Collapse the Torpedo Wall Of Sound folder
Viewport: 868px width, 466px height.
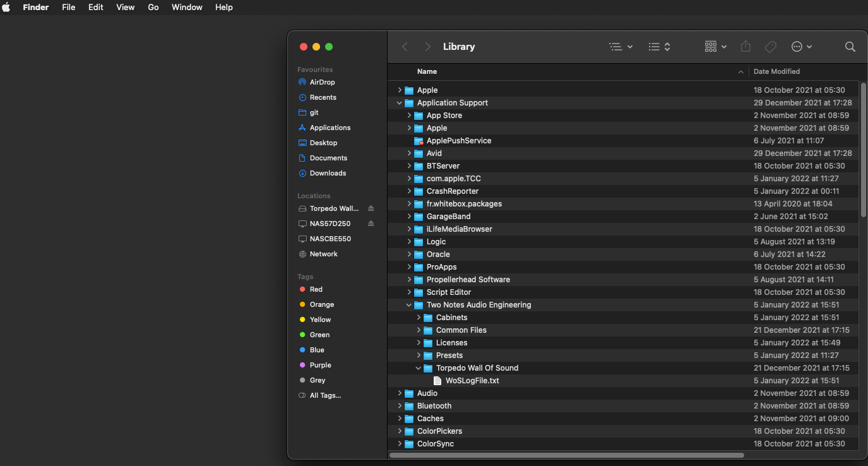pyautogui.click(x=419, y=368)
